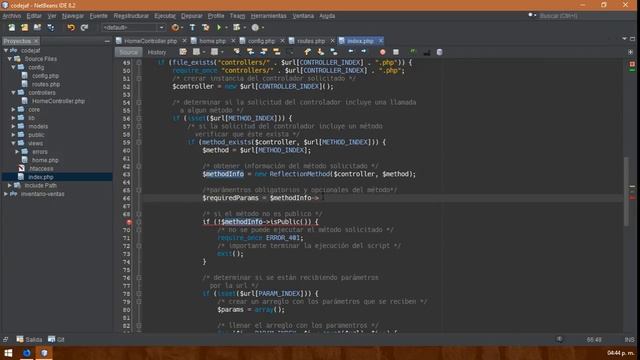Open the editor tab list dropdown arrow
Screen dimensions: 640x360
click(x=624, y=39)
